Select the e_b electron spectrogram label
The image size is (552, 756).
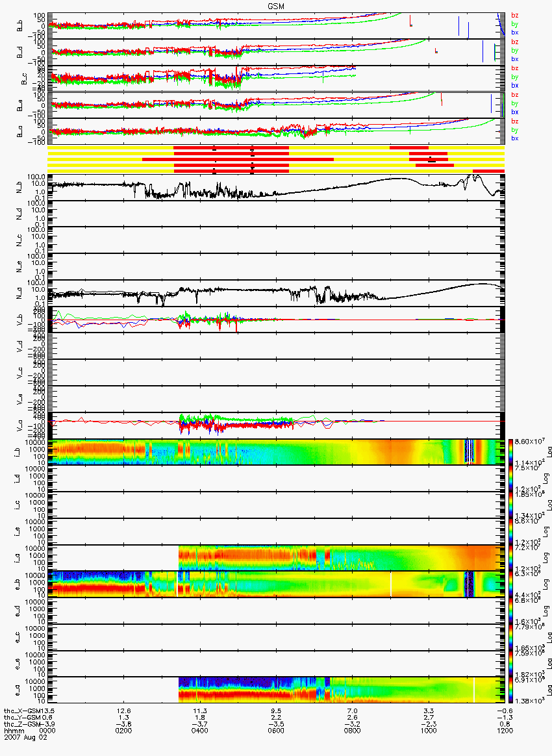pos(17,584)
